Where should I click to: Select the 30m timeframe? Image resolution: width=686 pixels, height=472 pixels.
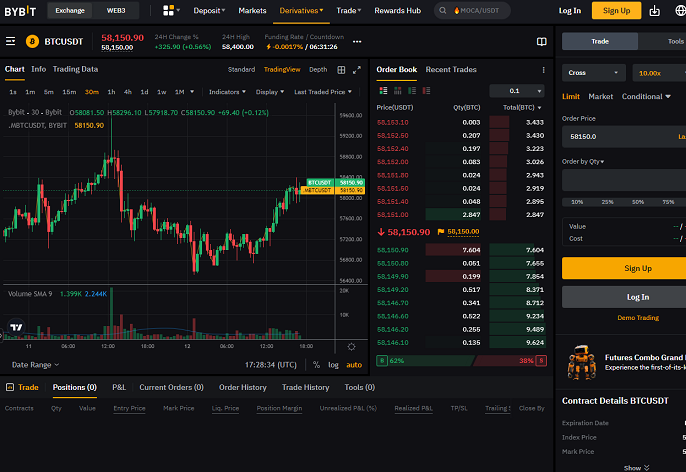pos(91,92)
